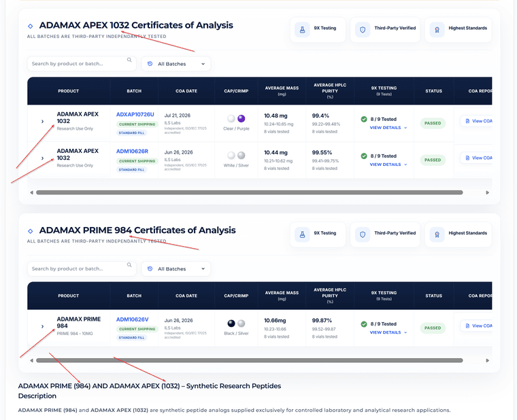Click the history clock icon in PRIME 984 batches dropdown

click(x=150, y=268)
